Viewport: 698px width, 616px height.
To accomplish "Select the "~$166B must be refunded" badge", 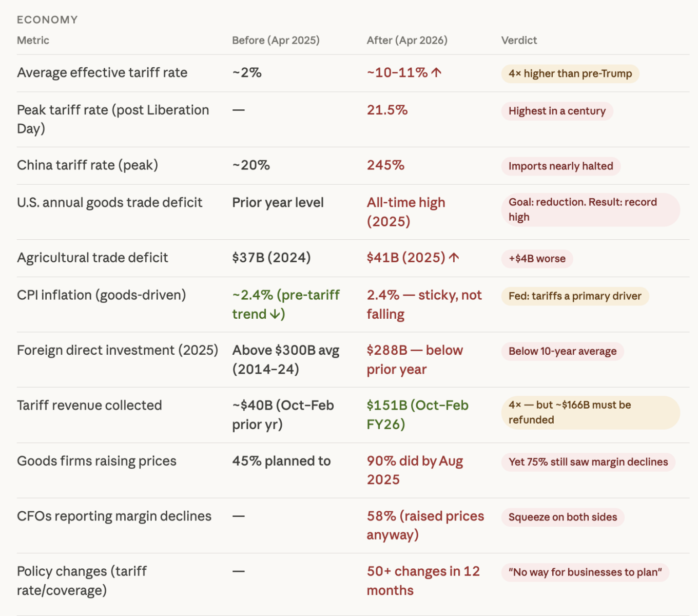I will (590, 413).
